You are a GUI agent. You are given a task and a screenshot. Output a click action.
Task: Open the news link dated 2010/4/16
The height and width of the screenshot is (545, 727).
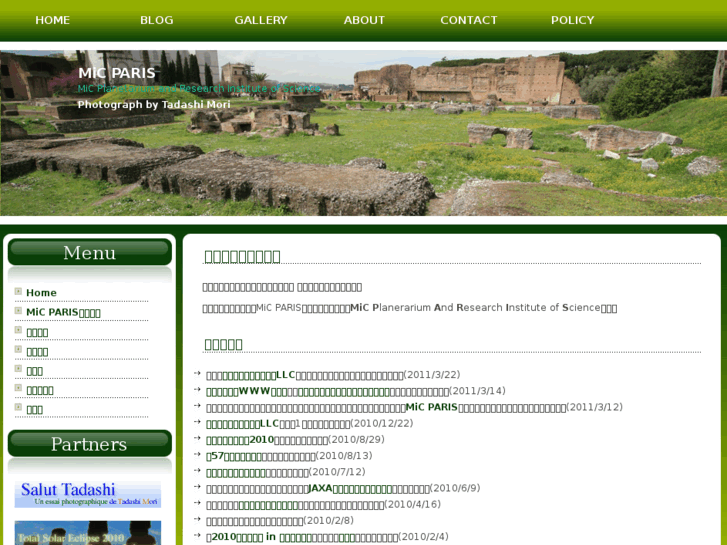[268, 505]
